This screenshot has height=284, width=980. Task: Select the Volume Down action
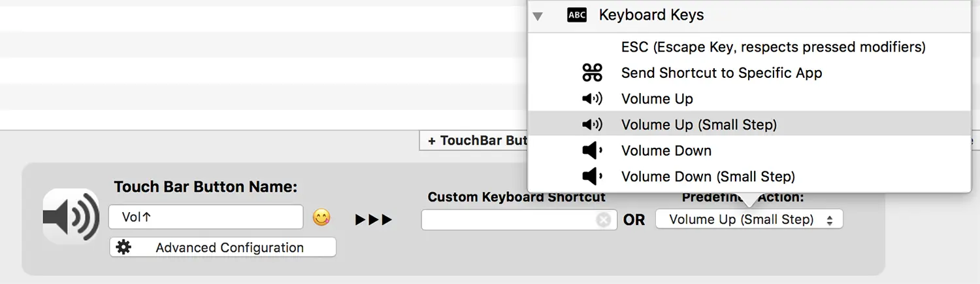click(666, 151)
